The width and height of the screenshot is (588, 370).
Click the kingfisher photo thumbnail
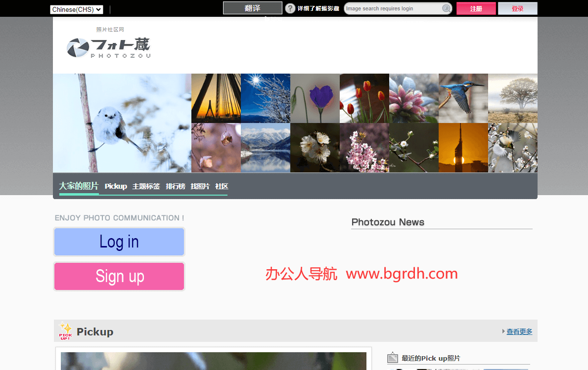coord(463,98)
